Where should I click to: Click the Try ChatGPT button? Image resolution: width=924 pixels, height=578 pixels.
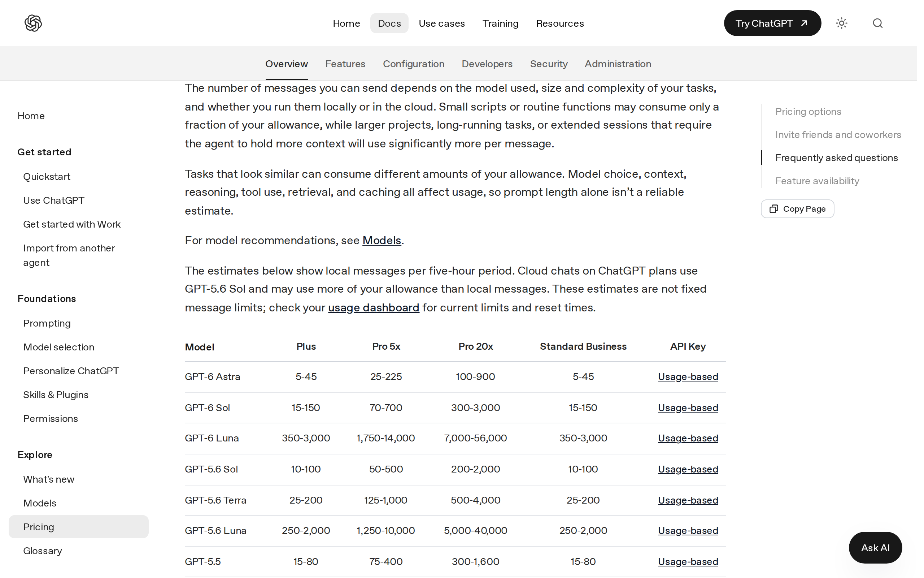[772, 23]
